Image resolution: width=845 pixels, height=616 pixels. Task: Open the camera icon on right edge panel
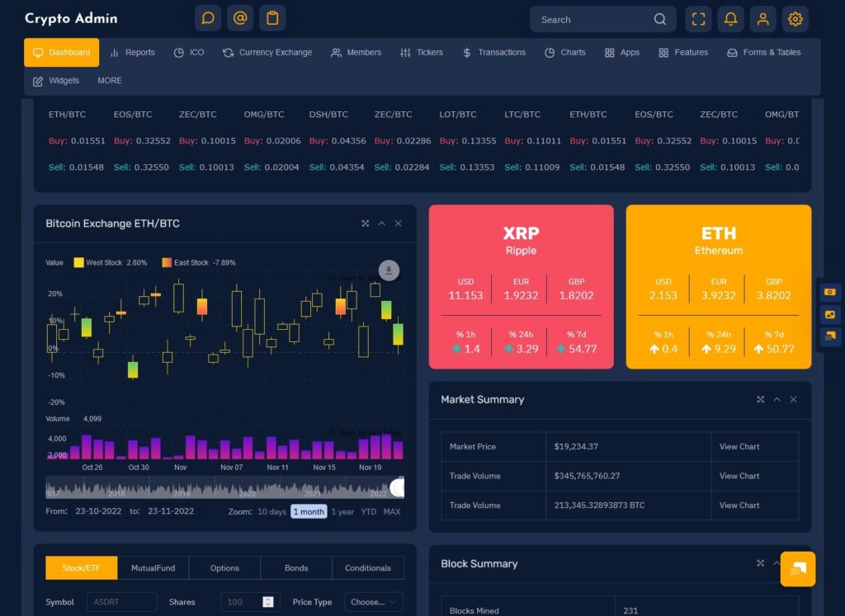829,291
